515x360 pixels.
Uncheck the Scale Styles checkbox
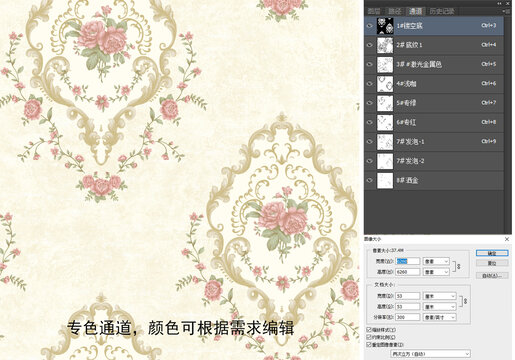tap(369, 330)
